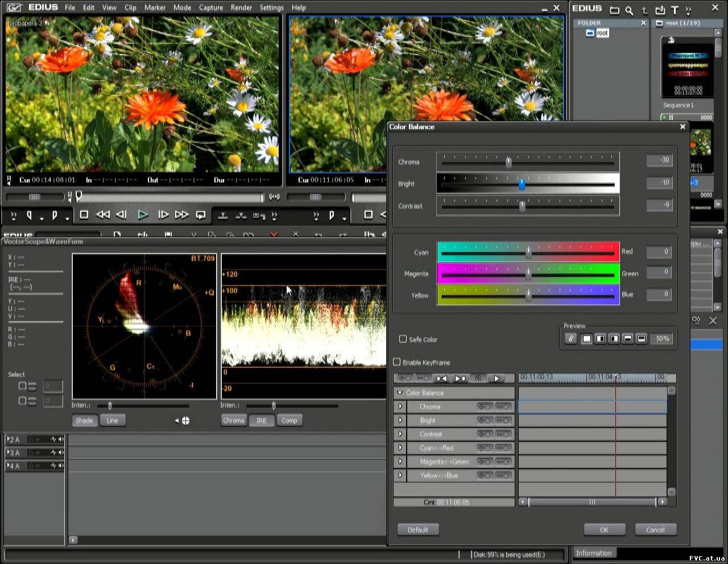Select full-screen preview mode in Preview group
The height and width of the screenshot is (564, 728).
pos(586,339)
